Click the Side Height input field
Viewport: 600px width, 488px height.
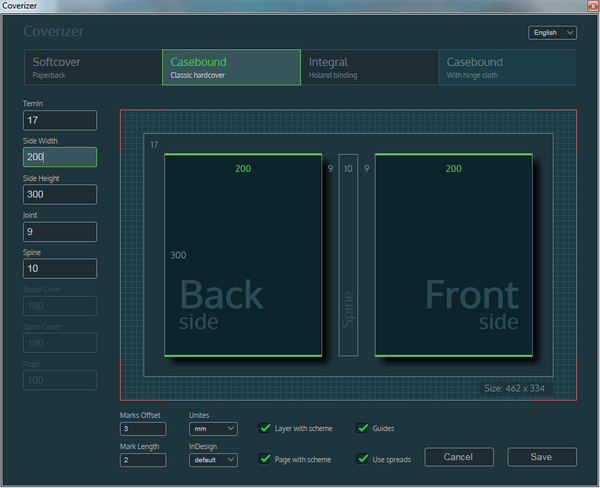tap(60, 194)
